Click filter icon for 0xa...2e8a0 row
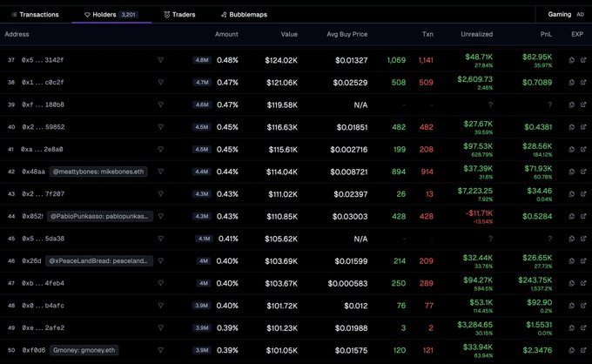This screenshot has height=364, width=592. pyautogui.click(x=161, y=149)
